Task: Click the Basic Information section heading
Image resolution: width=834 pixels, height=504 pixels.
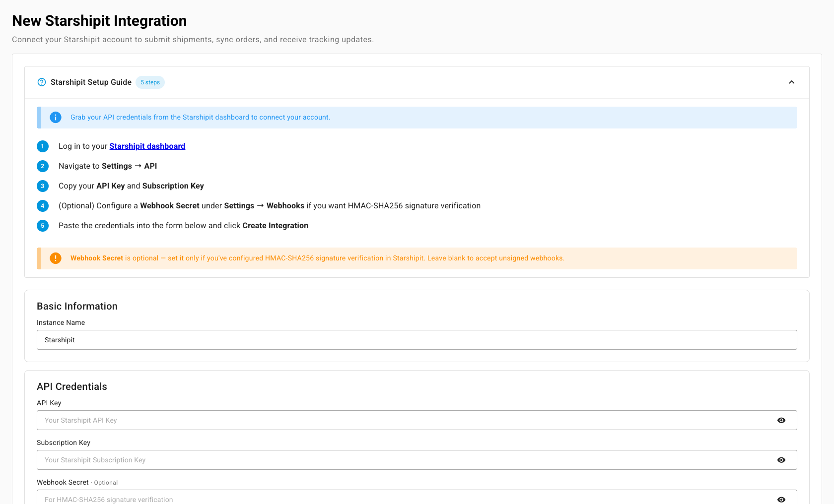Action: point(77,306)
